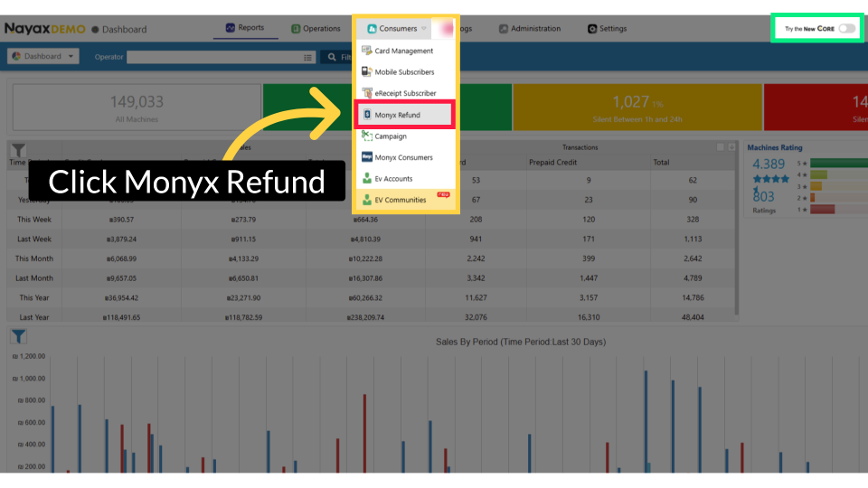Click the Campaign scissors icon
Image resolution: width=868 pixels, height=488 pixels.
[x=366, y=136]
